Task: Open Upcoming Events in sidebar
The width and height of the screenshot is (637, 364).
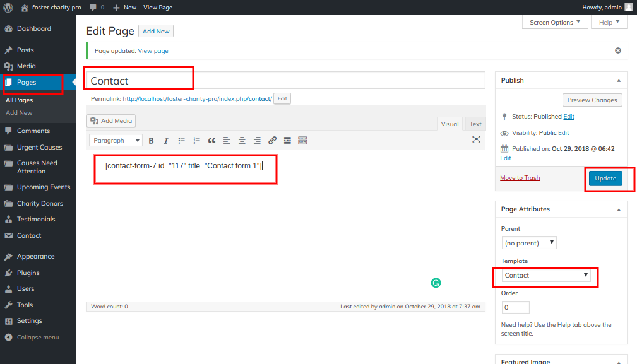Action: [44, 187]
